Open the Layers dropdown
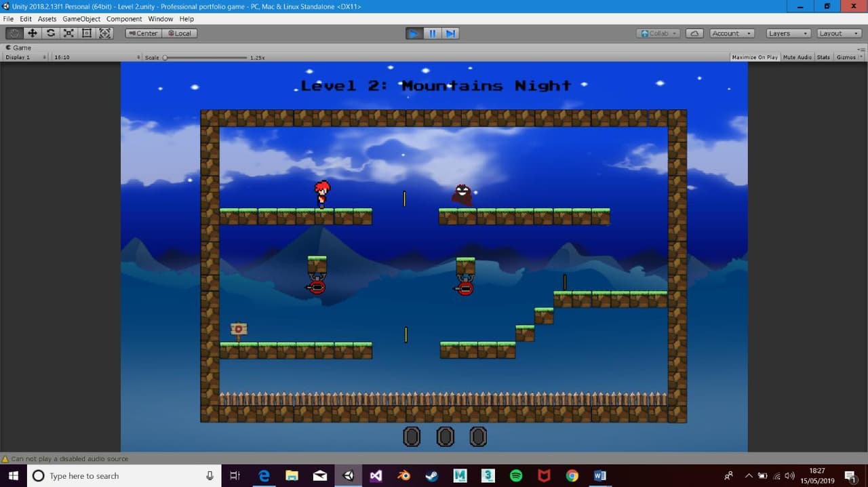Viewport: 868px width, 487px height. [x=789, y=33]
